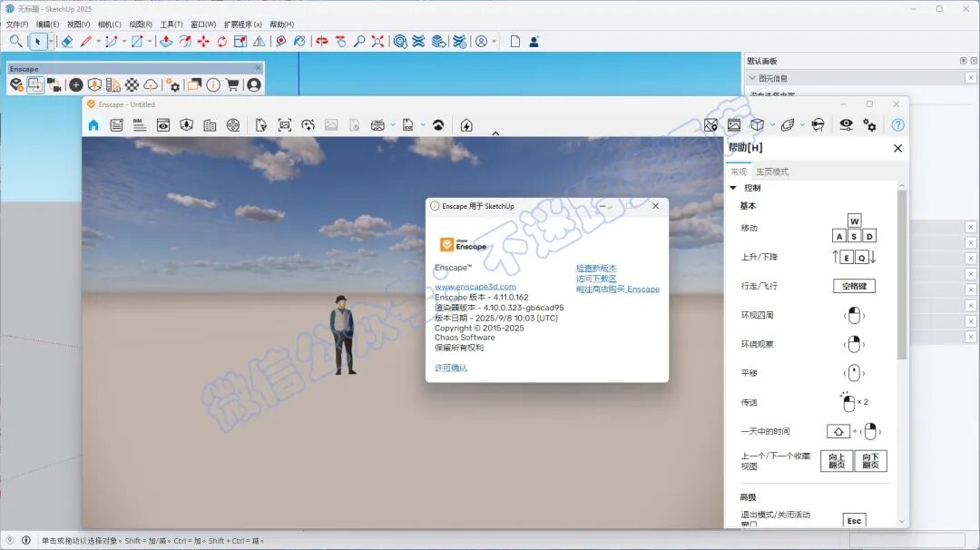Click the cloud upload icon in Enscape toolbar

(x=151, y=85)
